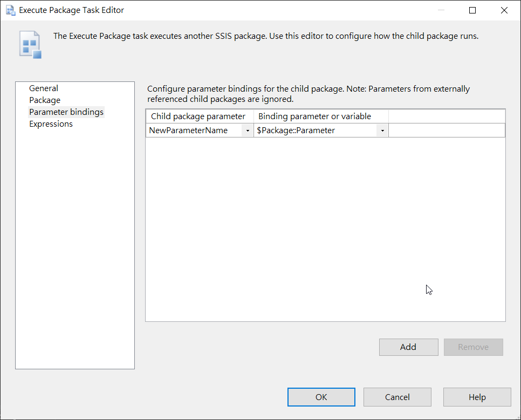
Task: Click the Remove button
Action: tap(473, 347)
